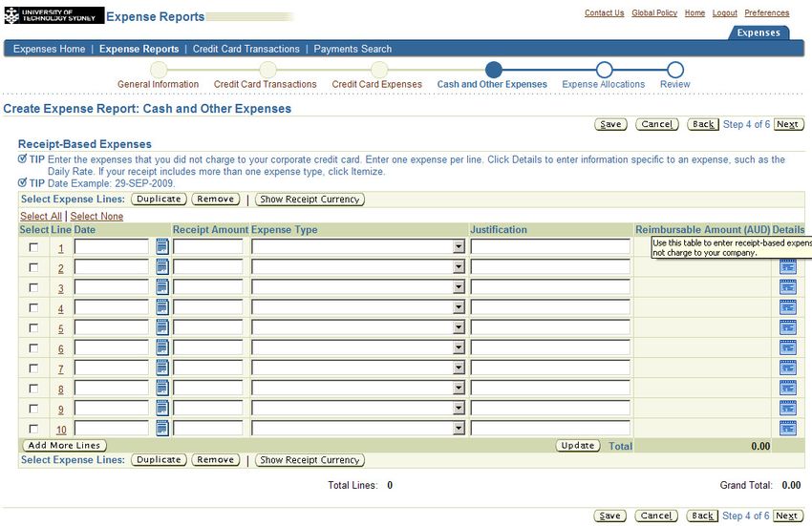Open Details icon for line 10

click(788, 429)
